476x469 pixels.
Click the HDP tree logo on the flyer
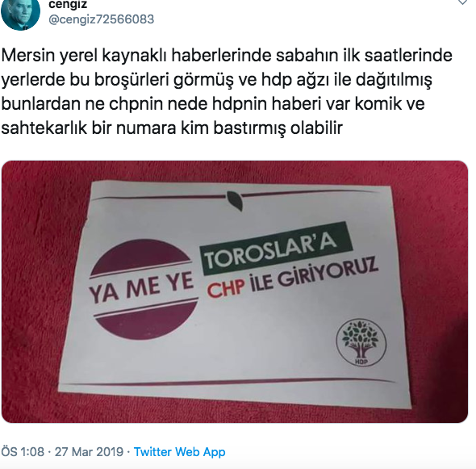(361, 341)
